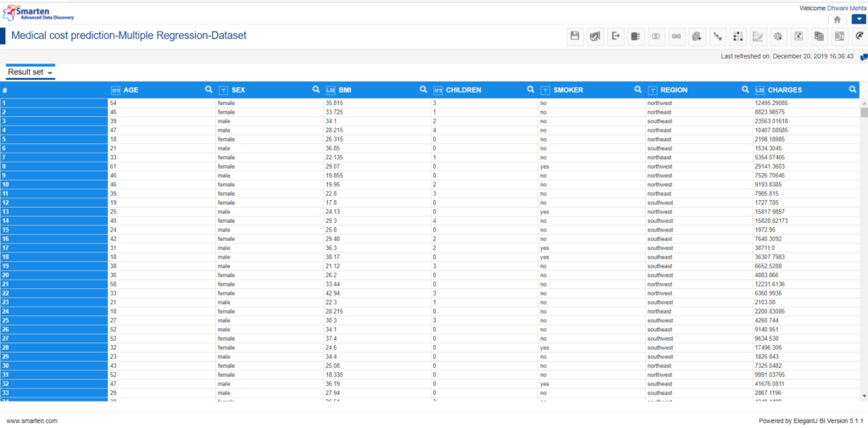Screen dimensions: 868x428
Task: Click the connected nodes path icon
Action: (717, 36)
